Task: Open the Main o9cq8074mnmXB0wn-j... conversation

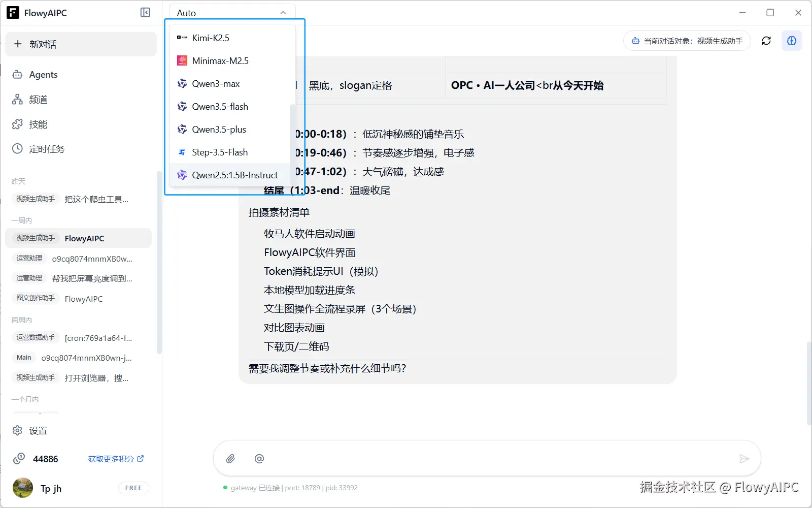Action: [78, 358]
